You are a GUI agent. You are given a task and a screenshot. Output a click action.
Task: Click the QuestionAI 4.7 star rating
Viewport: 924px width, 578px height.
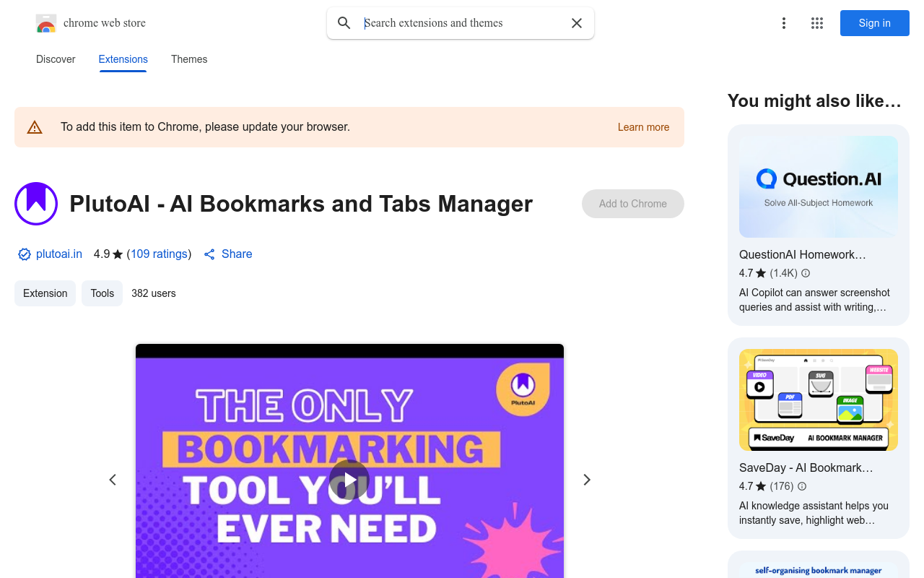752,273
